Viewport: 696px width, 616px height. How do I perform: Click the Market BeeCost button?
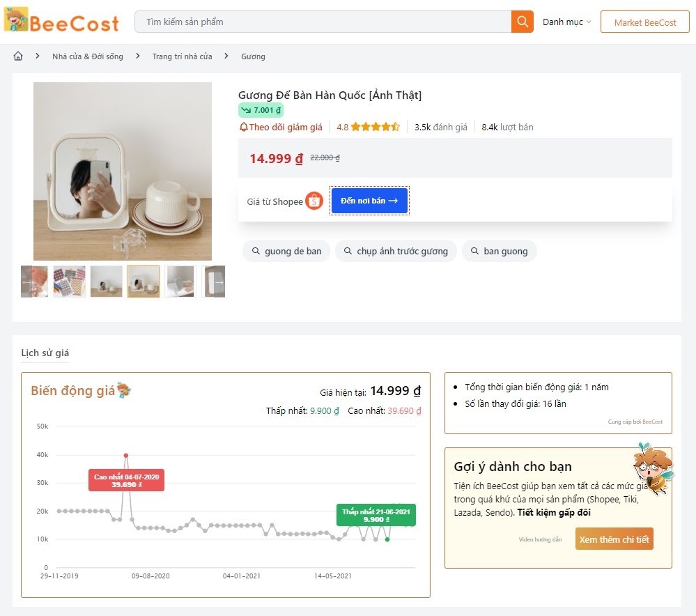click(x=644, y=22)
